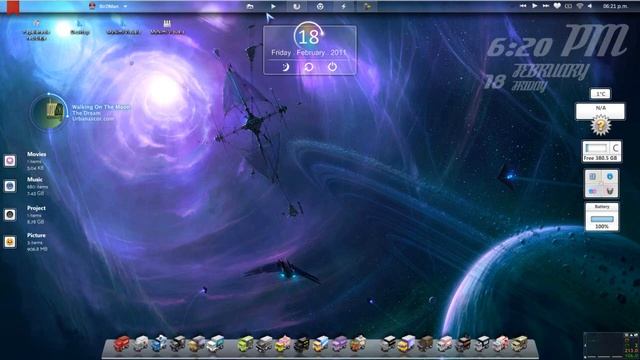
Task: Click the dark brown truck icon in dock
Action: pyautogui.click(x=425, y=344)
